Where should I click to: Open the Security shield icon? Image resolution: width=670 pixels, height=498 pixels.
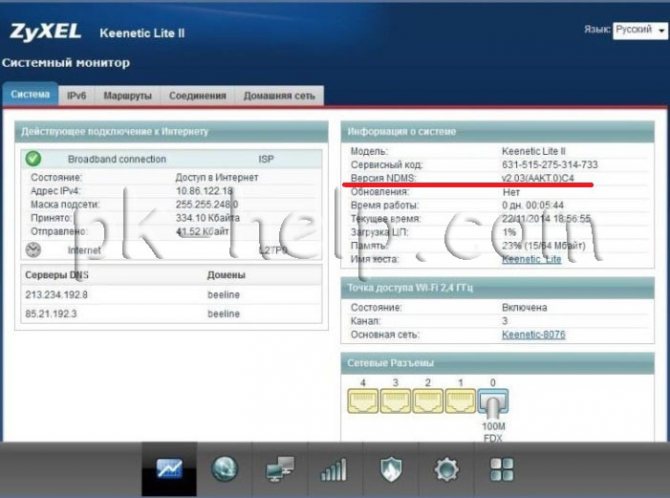tap(391, 469)
